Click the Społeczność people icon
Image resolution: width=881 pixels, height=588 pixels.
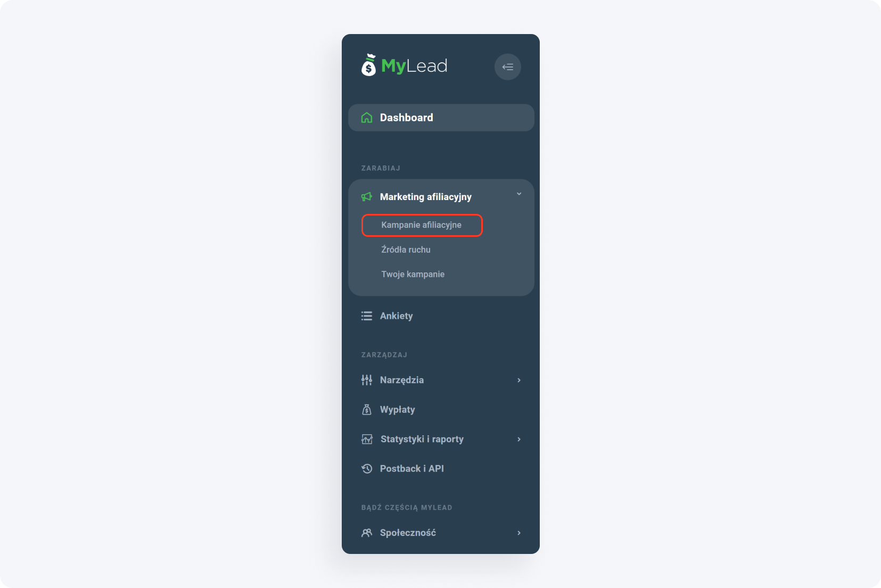point(367,533)
